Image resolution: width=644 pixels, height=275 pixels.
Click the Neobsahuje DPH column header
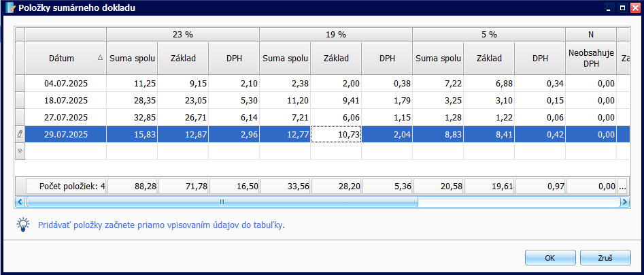590,59
